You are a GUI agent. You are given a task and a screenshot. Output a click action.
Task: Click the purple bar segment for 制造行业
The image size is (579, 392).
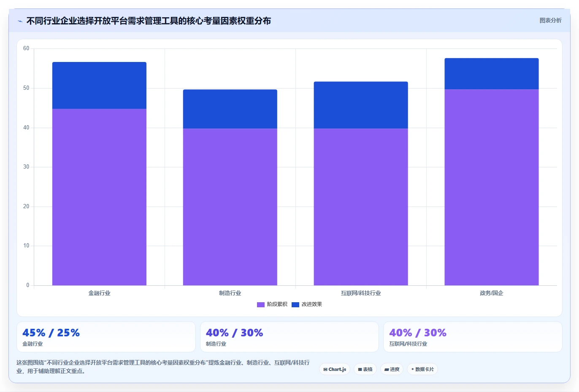(230, 207)
